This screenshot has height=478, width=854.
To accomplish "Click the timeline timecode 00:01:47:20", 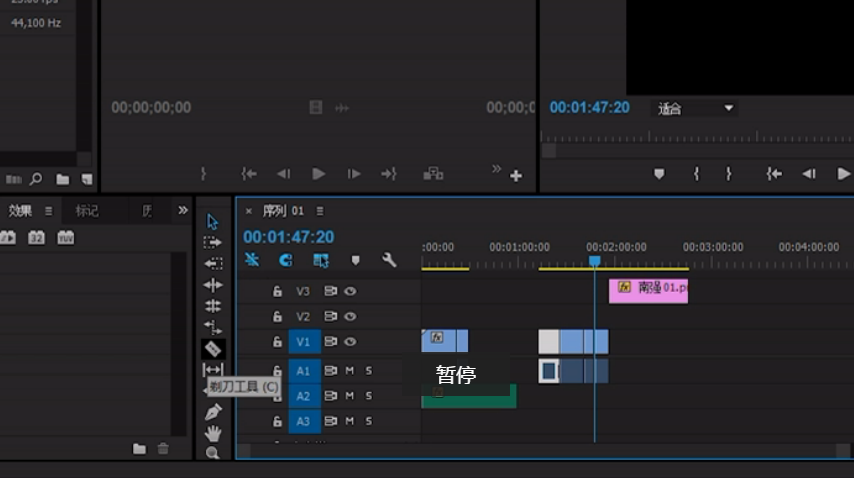I will 289,237.
